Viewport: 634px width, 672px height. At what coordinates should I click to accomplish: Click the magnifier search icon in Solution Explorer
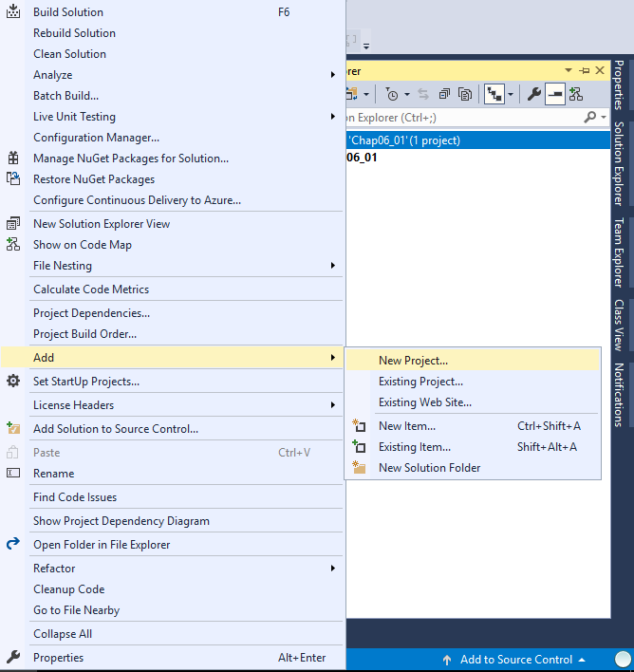pos(590,118)
